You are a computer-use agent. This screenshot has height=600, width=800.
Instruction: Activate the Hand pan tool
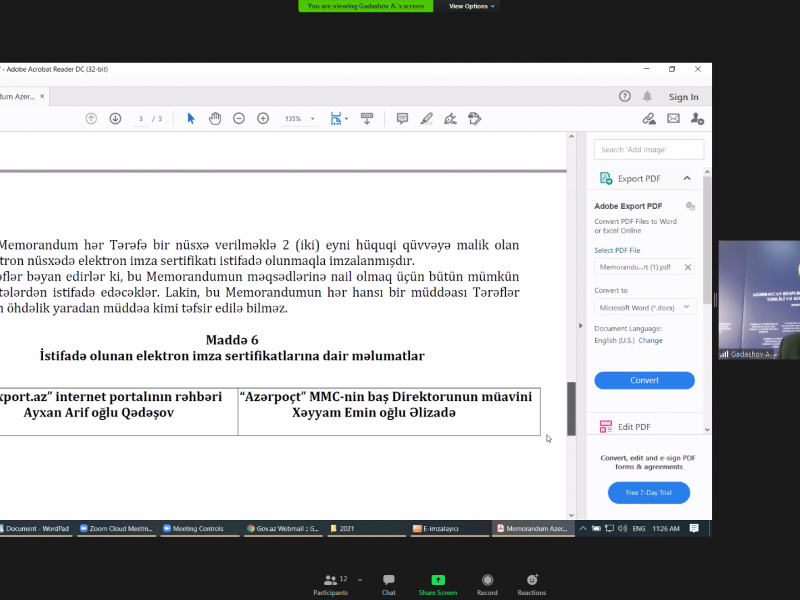215,119
